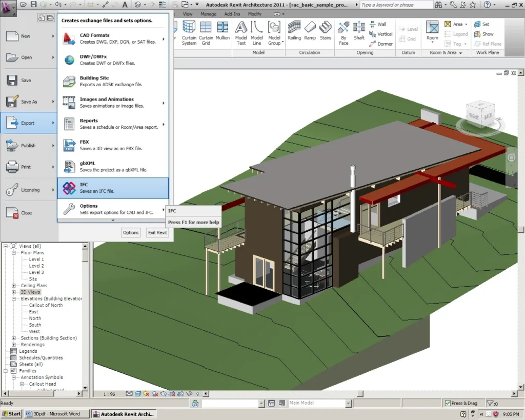Expand the 3D Views tree node
This screenshot has width=525, height=420.
(x=14, y=292)
